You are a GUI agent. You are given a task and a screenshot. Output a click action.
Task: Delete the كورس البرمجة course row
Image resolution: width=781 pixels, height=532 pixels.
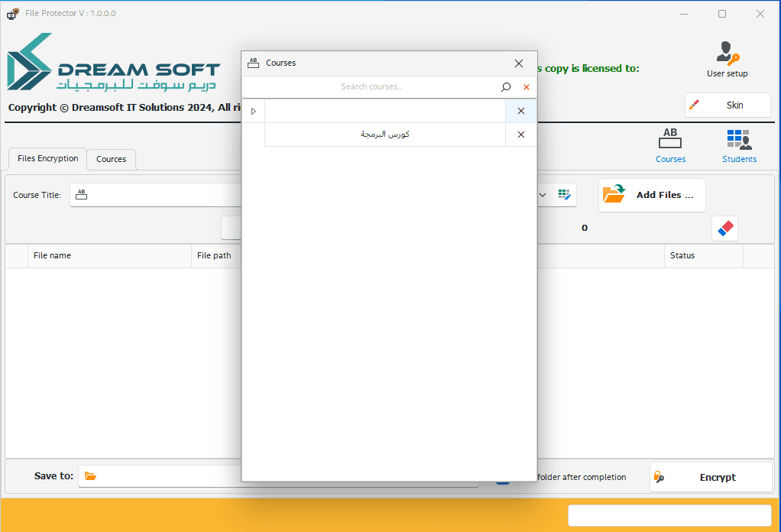click(x=521, y=135)
